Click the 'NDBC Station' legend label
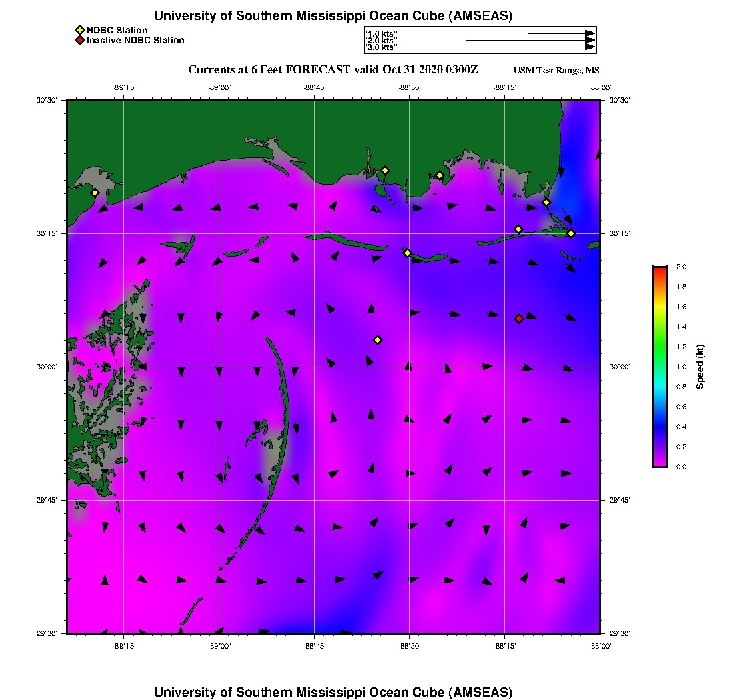This screenshot has height=700, width=733. click(117, 30)
